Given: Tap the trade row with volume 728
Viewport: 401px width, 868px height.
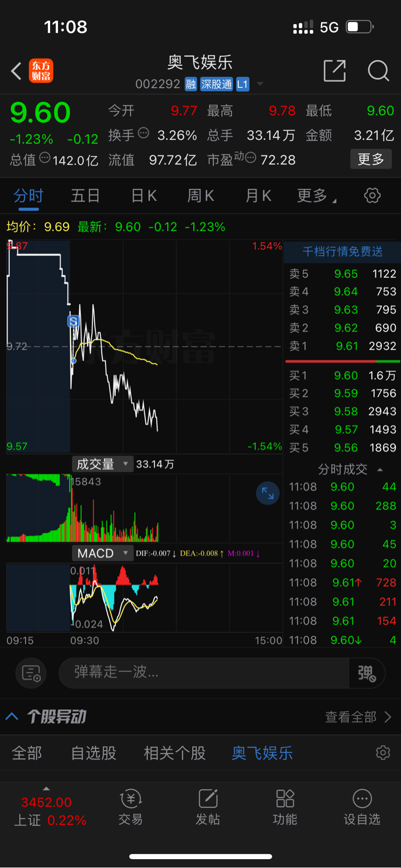Looking at the screenshot, I should [343, 583].
